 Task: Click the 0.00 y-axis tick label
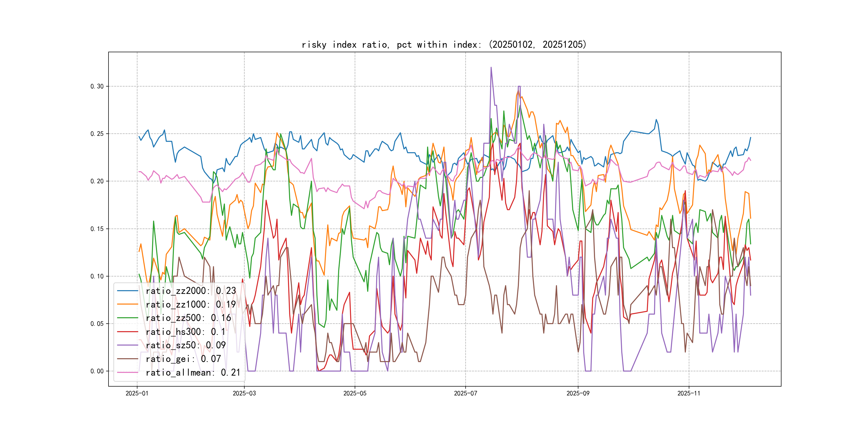click(x=97, y=371)
